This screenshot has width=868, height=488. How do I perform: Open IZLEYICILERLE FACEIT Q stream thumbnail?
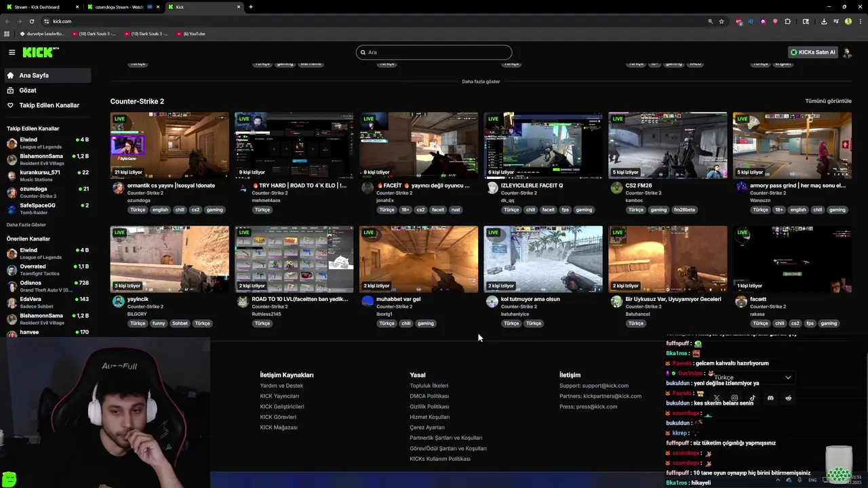pyautogui.click(x=543, y=145)
